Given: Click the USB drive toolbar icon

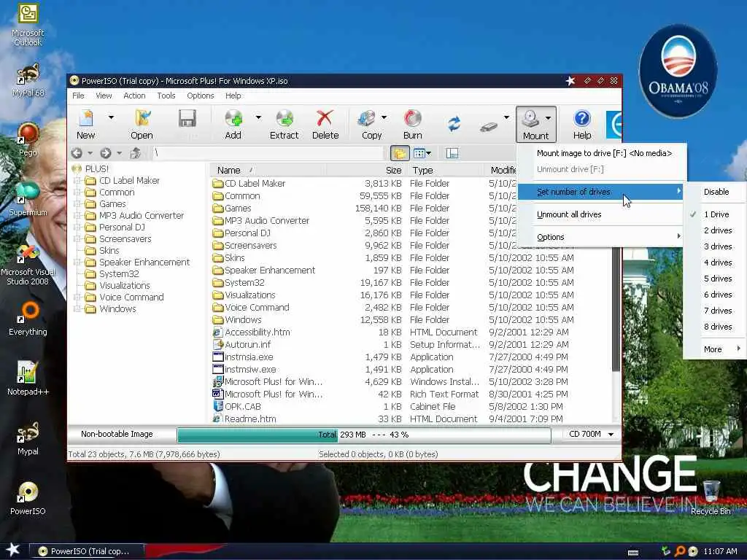Looking at the screenshot, I should point(489,126).
